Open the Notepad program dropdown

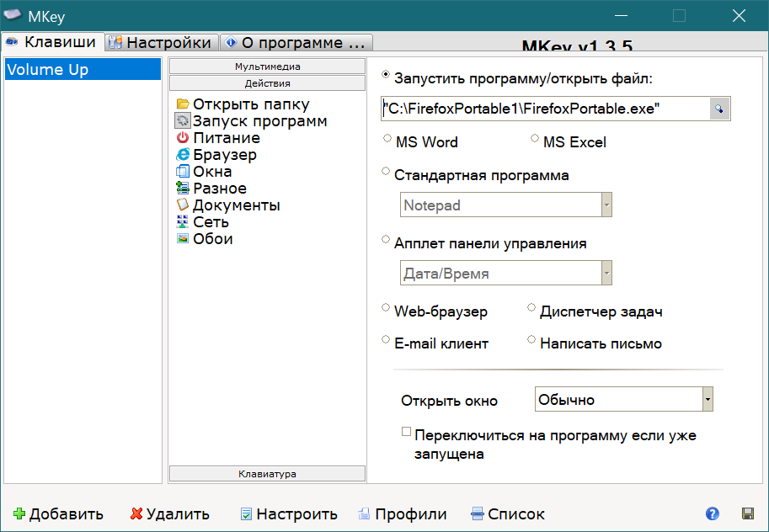606,204
